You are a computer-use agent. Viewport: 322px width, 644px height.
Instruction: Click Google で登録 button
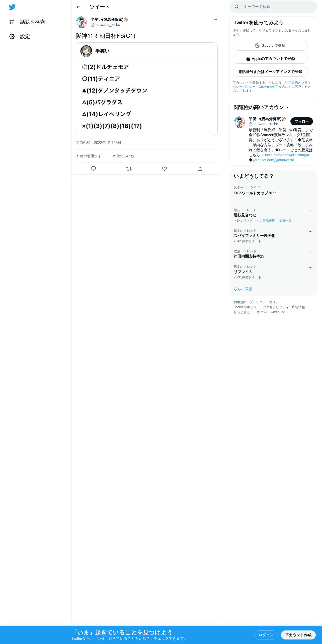coord(270,46)
